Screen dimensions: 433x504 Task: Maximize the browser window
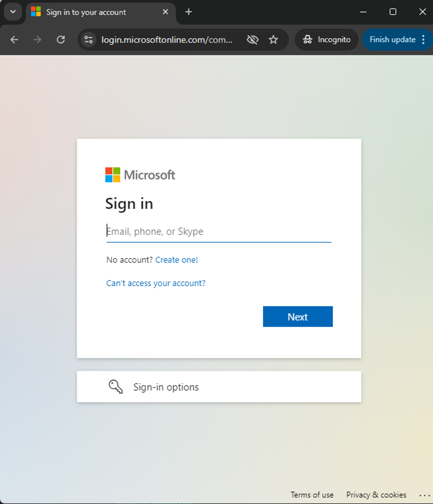tap(393, 12)
